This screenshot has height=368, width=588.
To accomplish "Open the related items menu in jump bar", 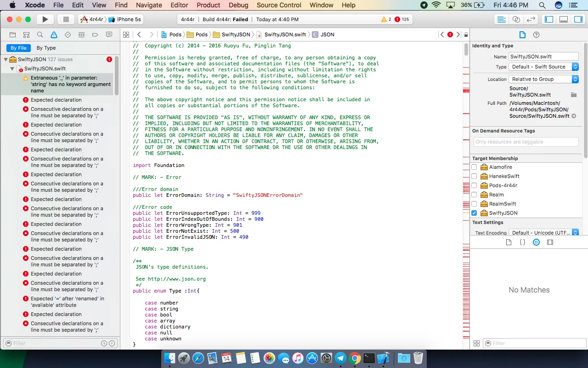I will 126,34.
